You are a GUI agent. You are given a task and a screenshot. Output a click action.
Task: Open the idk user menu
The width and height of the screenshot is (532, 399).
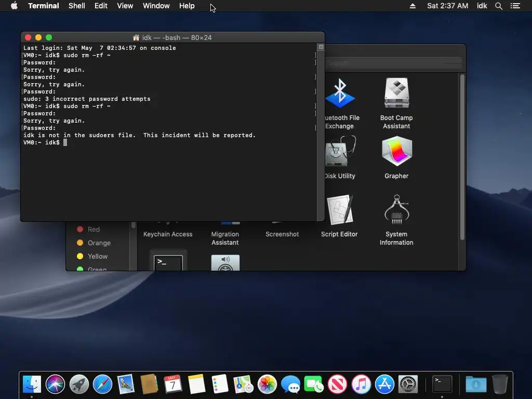(x=482, y=6)
